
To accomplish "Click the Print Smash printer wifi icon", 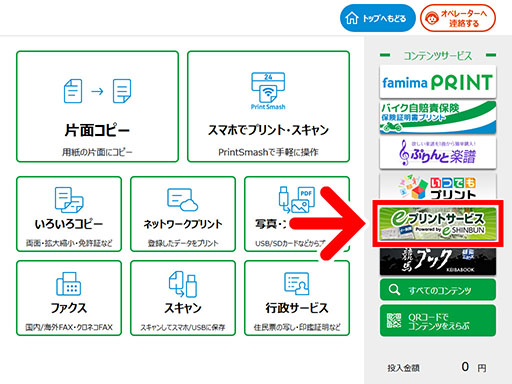I will 268,91.
